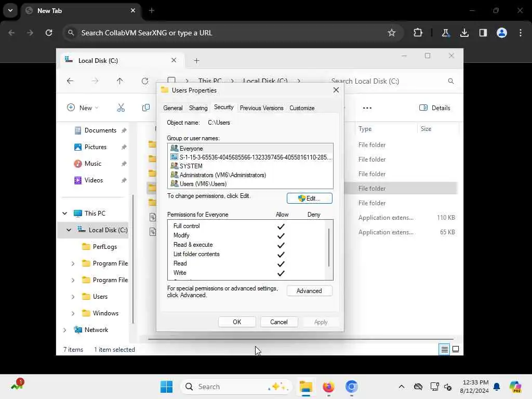Image resolution: width=532 pixels, height=399 pixels.
Task: Open Chrome three-dot menu
Action: pos(521,33)
